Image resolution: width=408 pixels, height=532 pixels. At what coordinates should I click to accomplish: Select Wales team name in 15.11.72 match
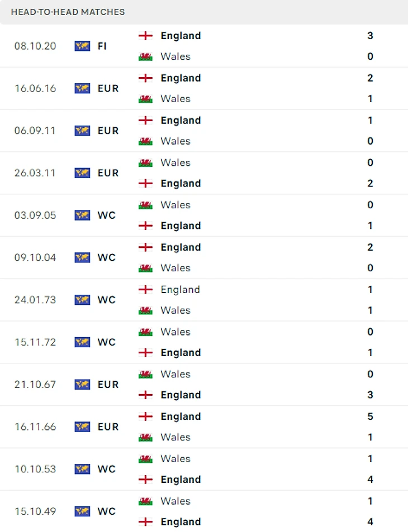click(175, 332)
